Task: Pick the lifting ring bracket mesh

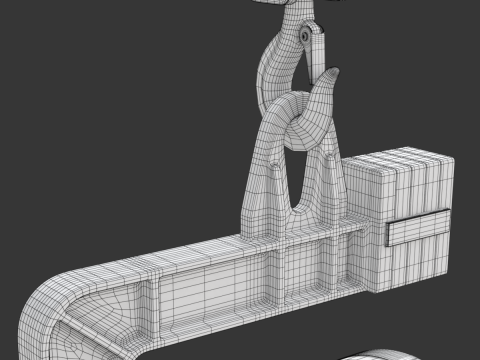Action: tap(293, 167)
